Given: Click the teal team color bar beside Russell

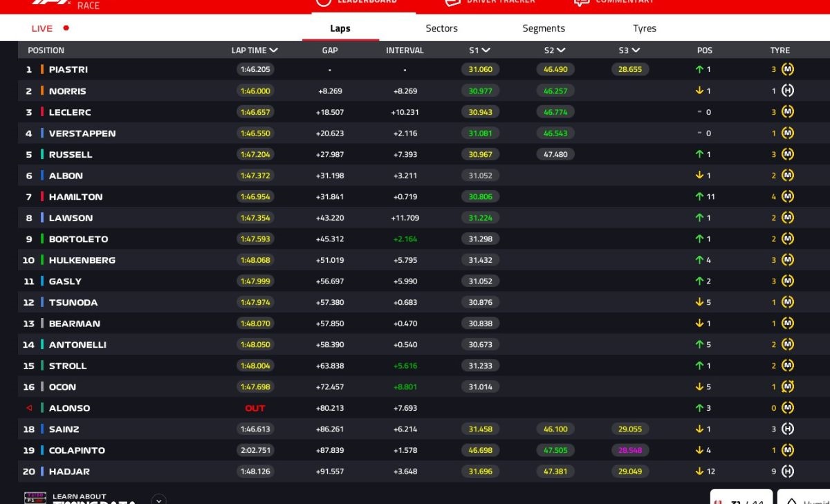Looking at the screenshot, I should [42, 154].
